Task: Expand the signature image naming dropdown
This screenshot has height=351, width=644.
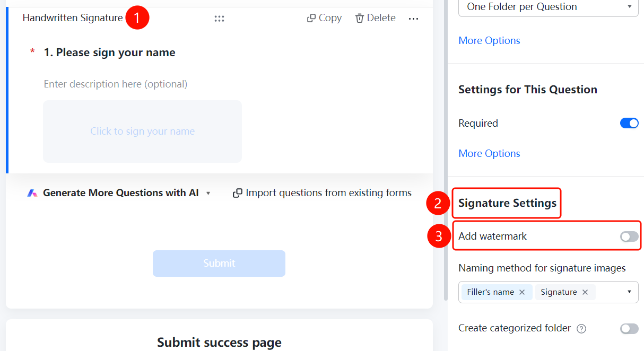Action: click(629, 292)
